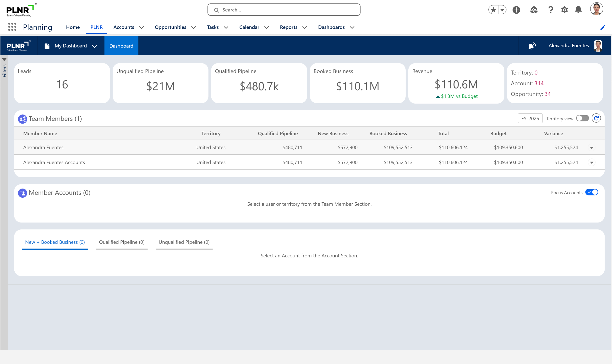Disable the Focus Accounts toggle
This screenshot has width=612, height=364.
(591, 193)
